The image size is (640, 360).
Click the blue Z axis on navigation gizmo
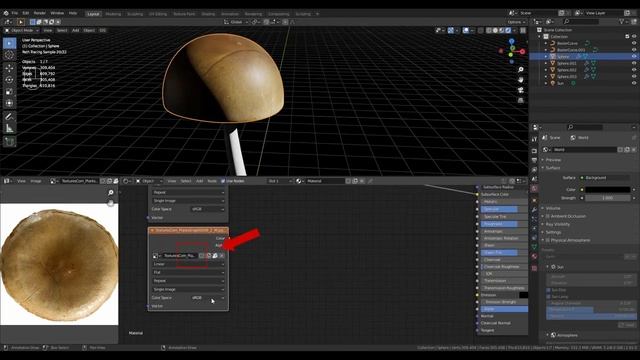click(x=511, y=41)
